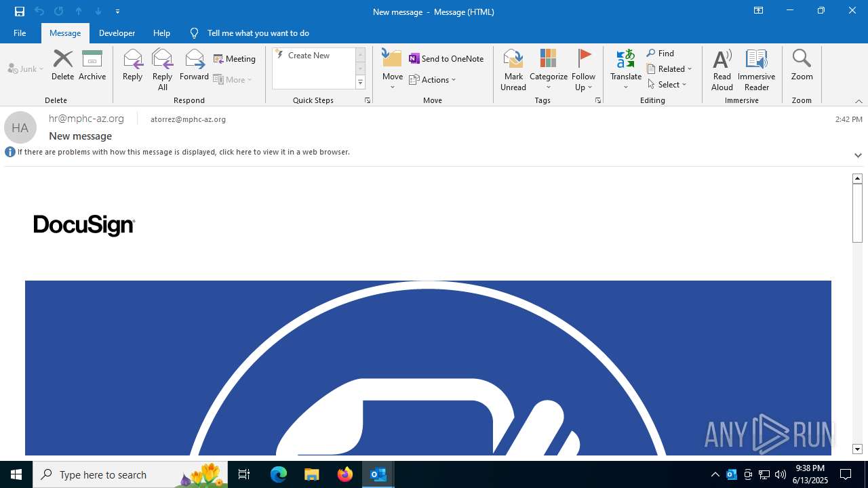Image resolution: width=868 pixels, height=488 pixels.
Task: Open the Quick Steps dialog launcher
Action: 368,100
